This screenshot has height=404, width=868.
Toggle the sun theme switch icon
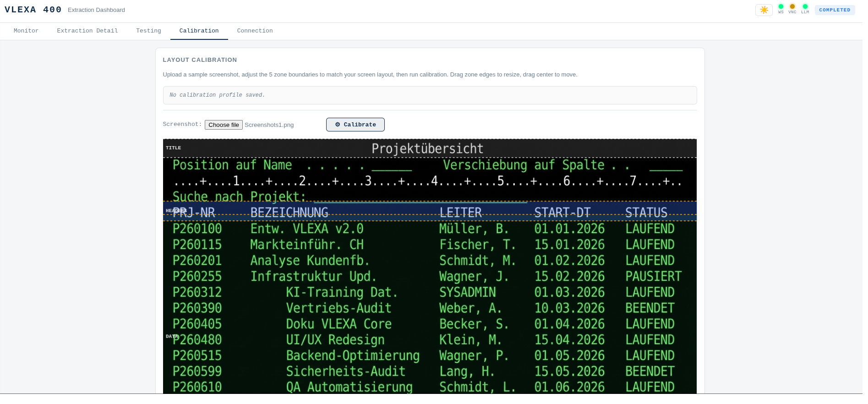764,10
